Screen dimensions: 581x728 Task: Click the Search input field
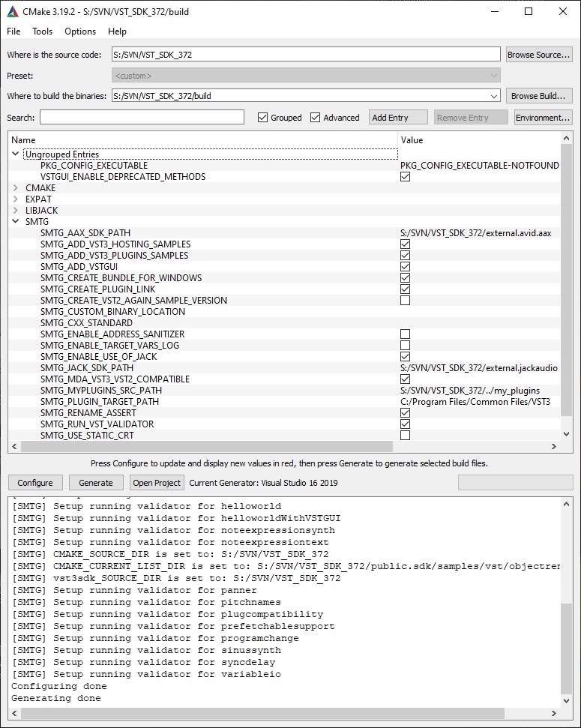[142, 117]
